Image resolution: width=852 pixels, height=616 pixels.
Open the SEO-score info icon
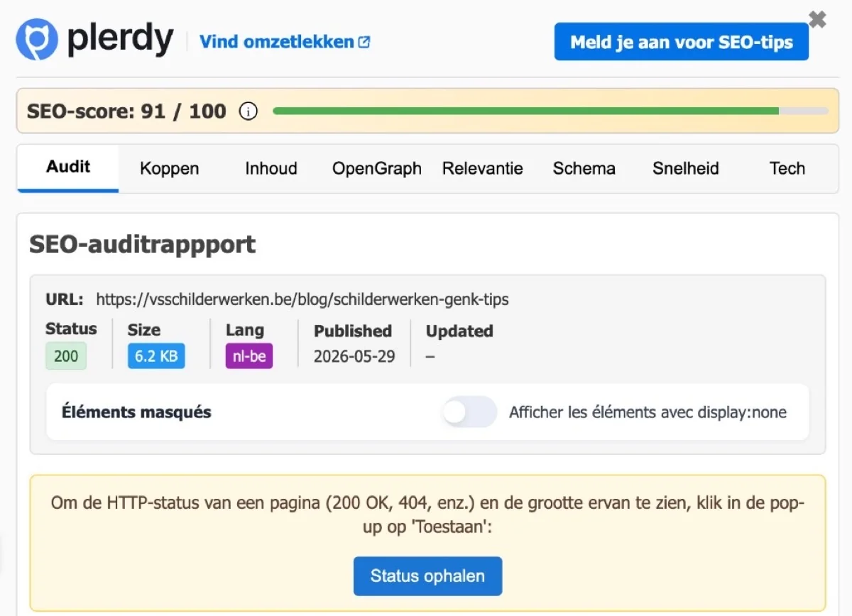[x=248, y=111]
